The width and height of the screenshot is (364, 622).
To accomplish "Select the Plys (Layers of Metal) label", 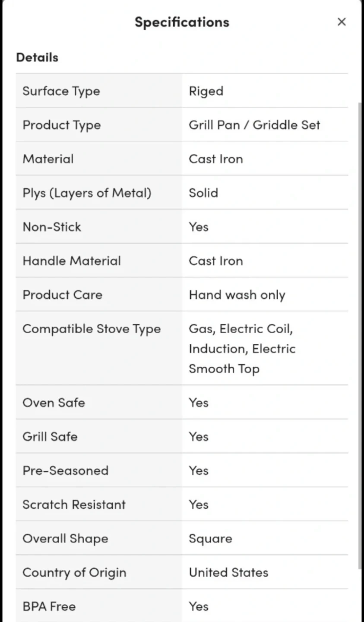I will [x=87, y=193].
